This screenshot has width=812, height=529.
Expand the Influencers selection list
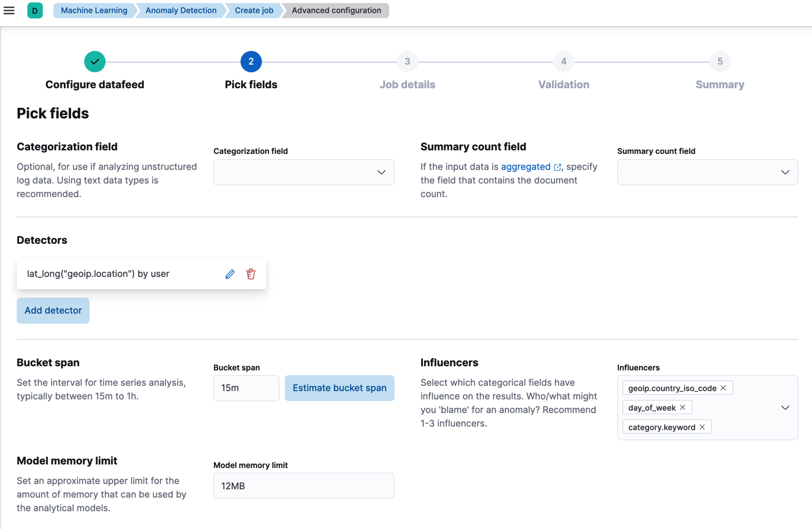(786, 407)
